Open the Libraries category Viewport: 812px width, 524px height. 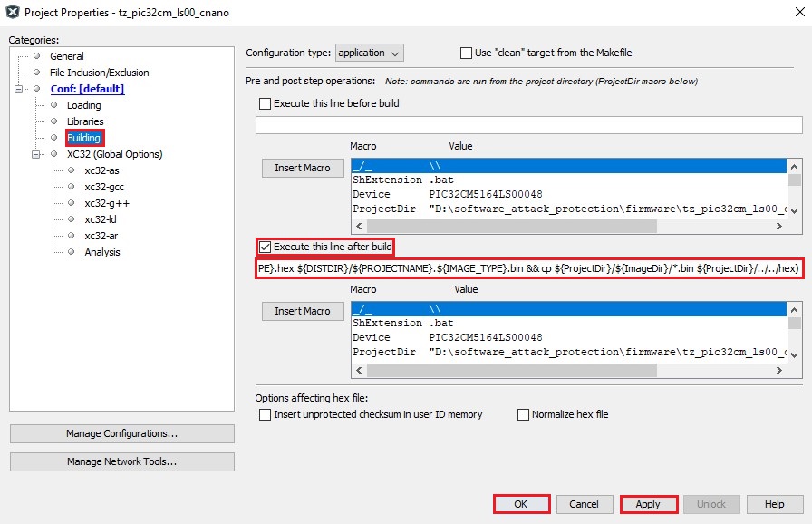85,121
